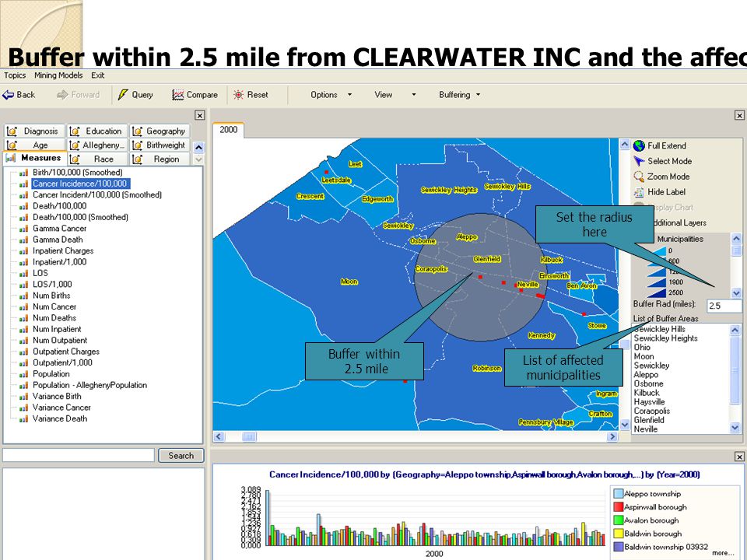
Task: Switch to the Geography tab
Action: point(160,131)
